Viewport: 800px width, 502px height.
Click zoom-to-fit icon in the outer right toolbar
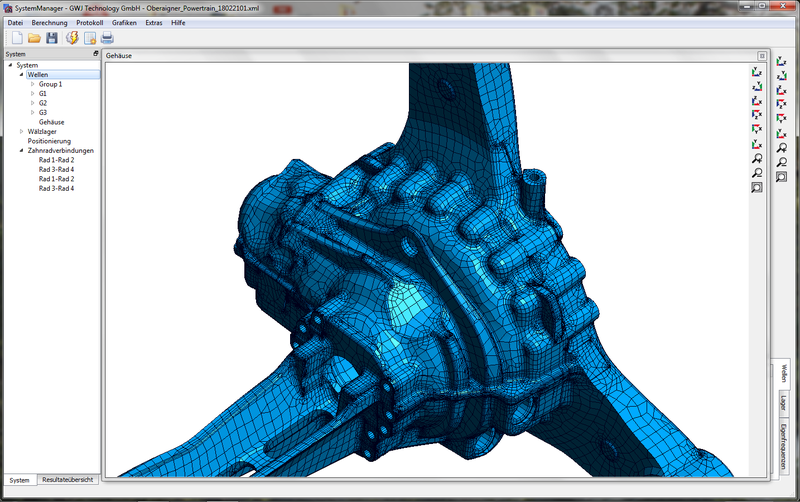click(x=782, y=177)
